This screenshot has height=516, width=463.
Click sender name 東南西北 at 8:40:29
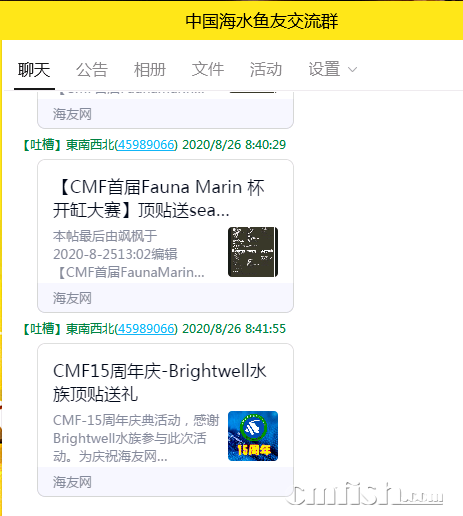90,145
